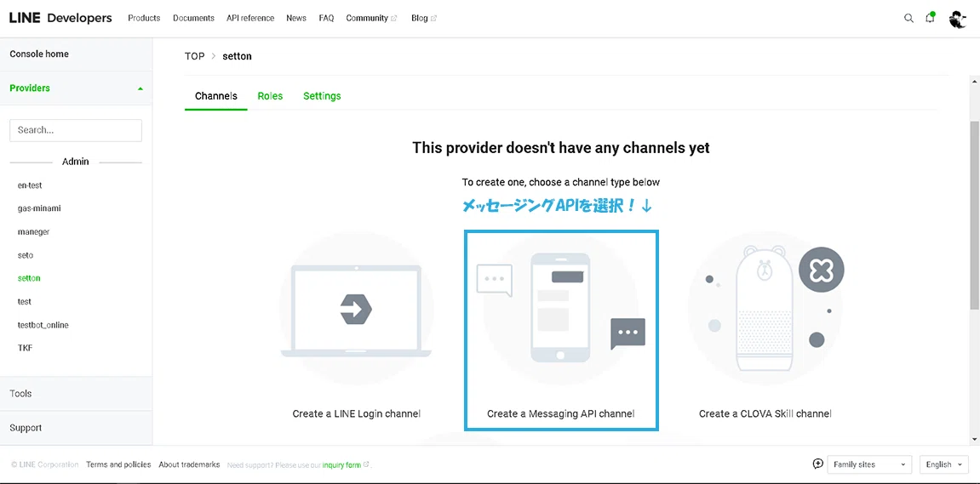
Task: Open Terms and policies link
Action: (118, 464)
